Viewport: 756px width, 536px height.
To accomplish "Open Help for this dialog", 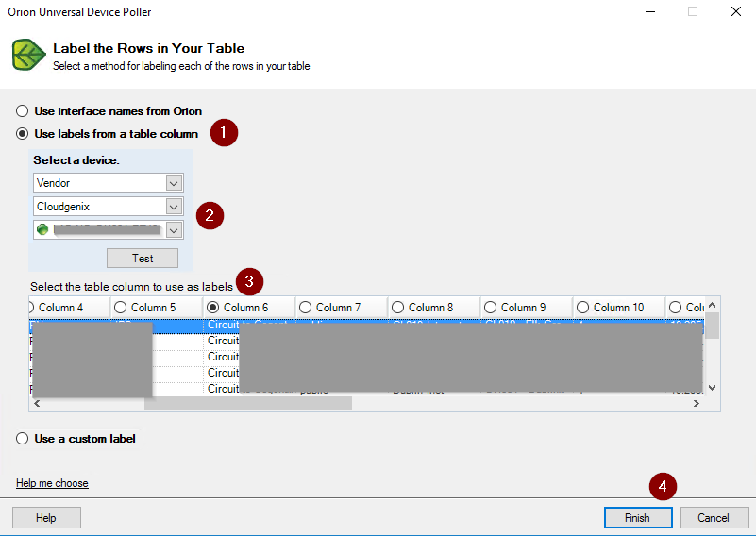I will point(46,518).
